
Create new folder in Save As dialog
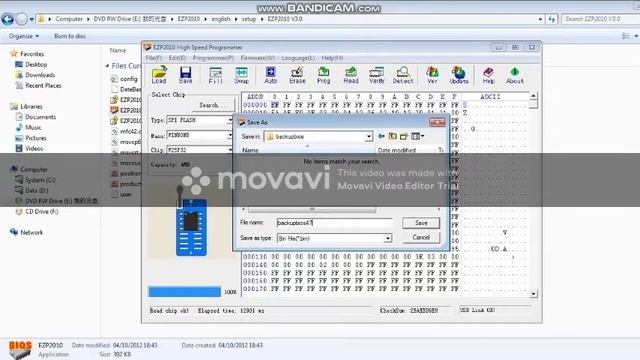point(404,136)
